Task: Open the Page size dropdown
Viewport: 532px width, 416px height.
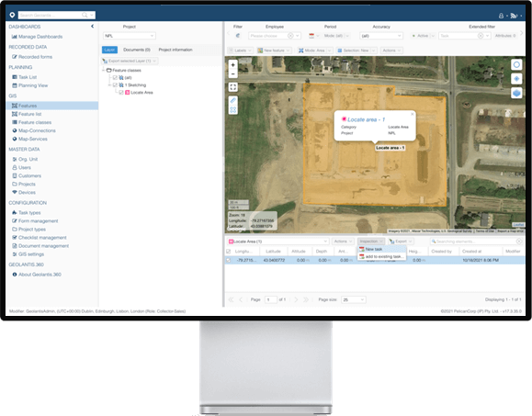Action: pyautogui.click(x=353, y=299)
